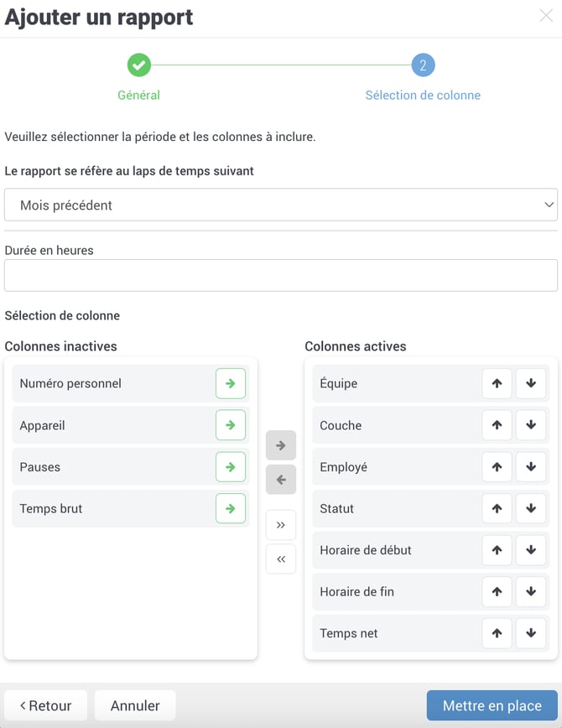Viewport: 562px width, 728px height.
Task: Click the right-arrow transfer button between column lists
Action: 280,445
